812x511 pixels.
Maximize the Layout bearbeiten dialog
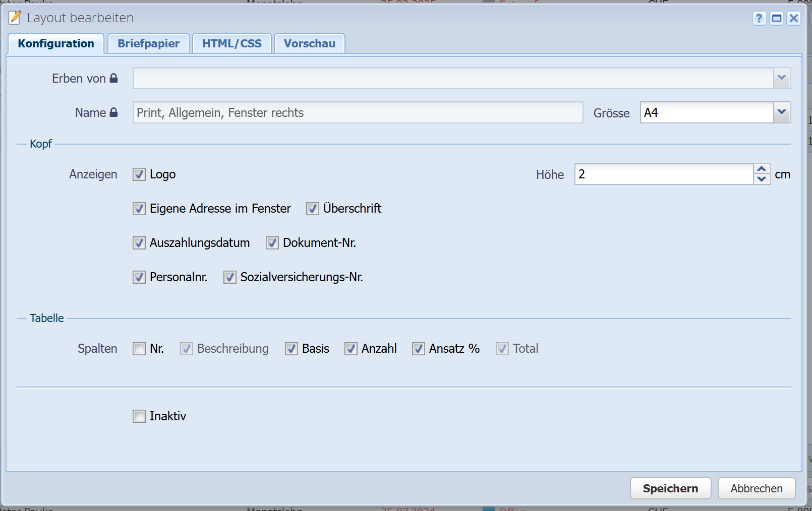coord(777,19)
